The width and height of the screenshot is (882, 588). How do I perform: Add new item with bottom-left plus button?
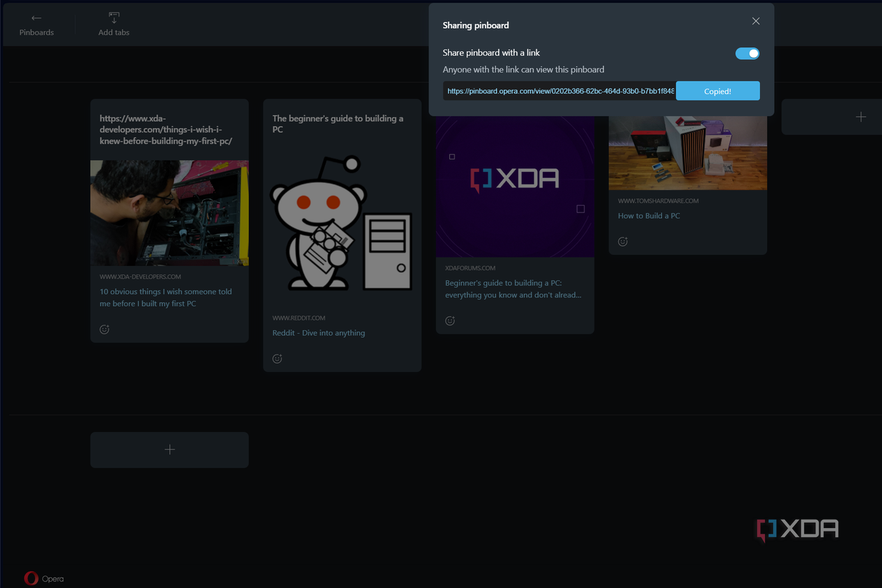click(169, 450)
